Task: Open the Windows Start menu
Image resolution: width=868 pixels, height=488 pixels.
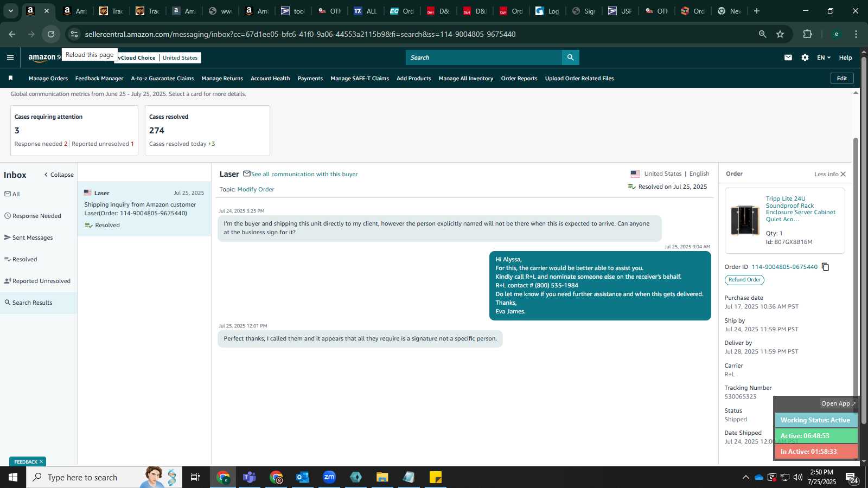Action: (13, 477)
